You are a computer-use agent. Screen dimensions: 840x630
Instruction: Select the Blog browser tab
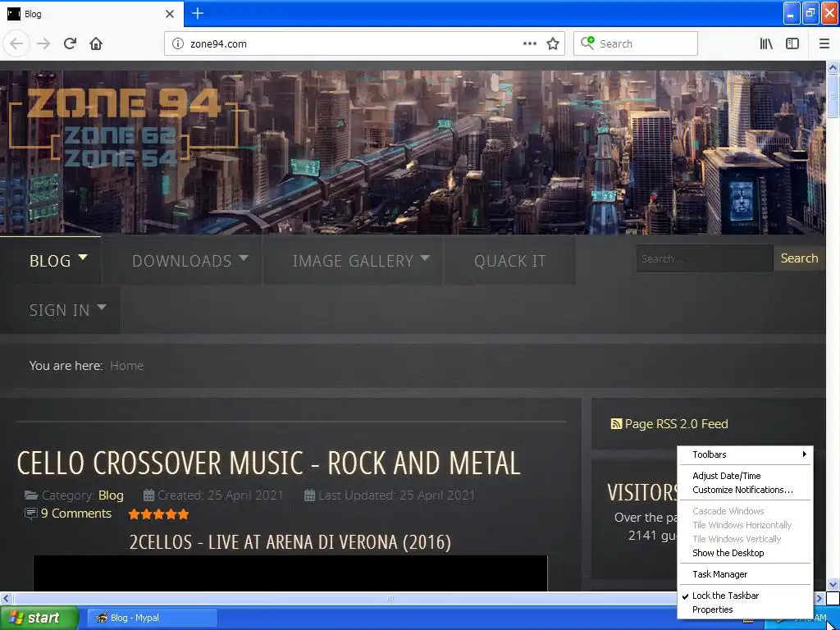(91, 13)
